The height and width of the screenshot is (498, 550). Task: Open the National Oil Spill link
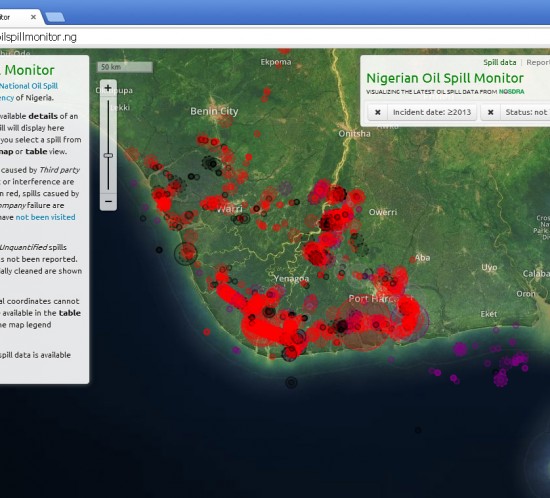pyautogui.click(x=29, y=86)
